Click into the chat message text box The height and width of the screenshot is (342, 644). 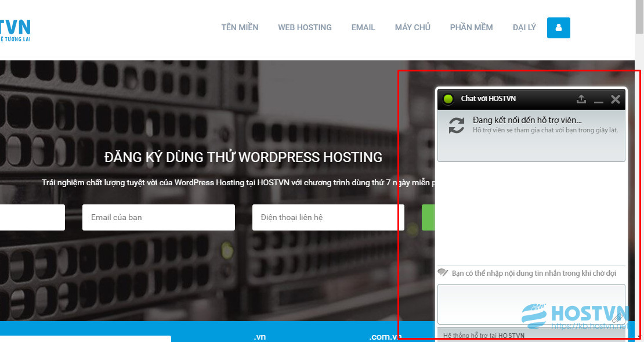point(531,304)
